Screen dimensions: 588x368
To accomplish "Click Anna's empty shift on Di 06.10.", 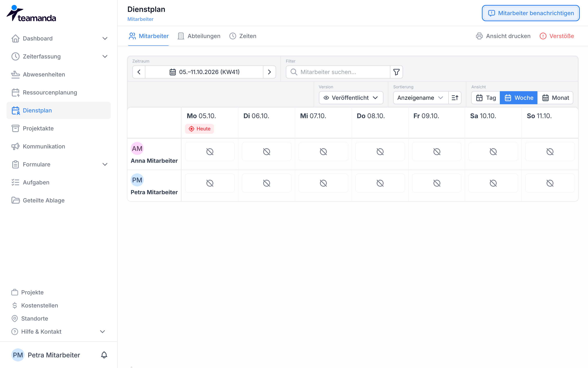I will 267,152.
